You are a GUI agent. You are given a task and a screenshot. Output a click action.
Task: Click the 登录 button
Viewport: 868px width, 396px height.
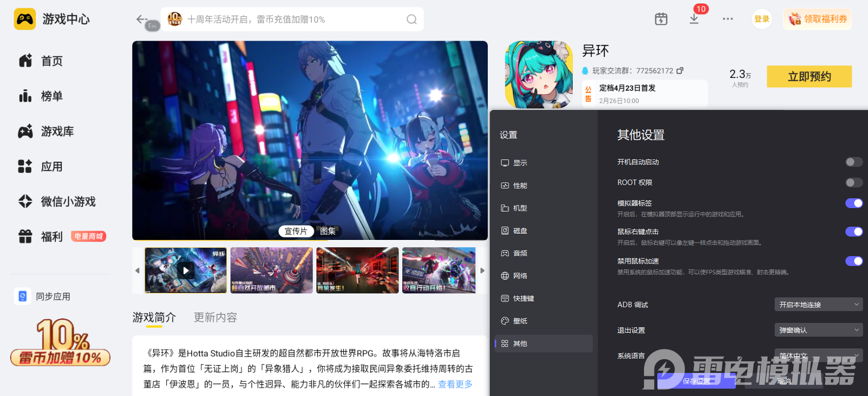[x=761, y=19]
